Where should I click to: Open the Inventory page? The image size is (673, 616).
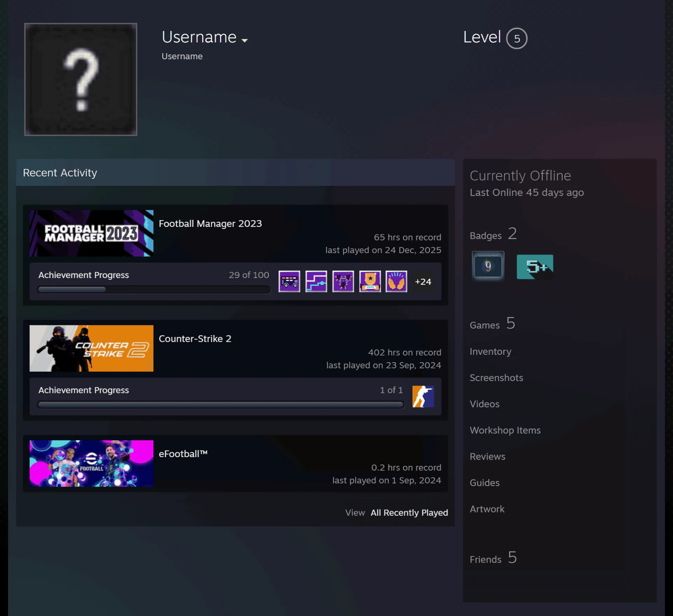[490, 351]
